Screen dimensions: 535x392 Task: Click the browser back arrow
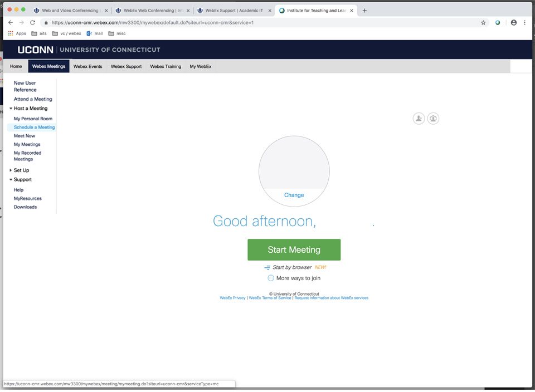pyautogui.click(x=10, y=23)
